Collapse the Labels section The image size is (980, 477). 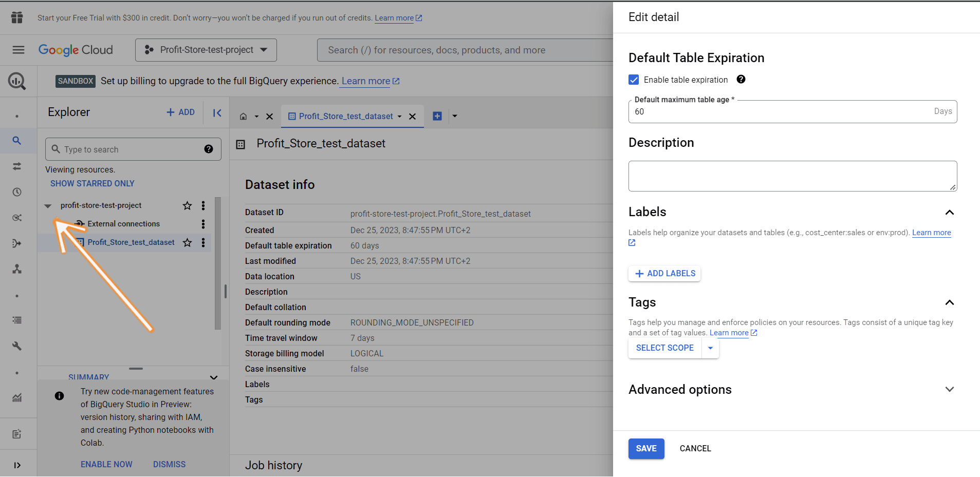coord(949,213)
